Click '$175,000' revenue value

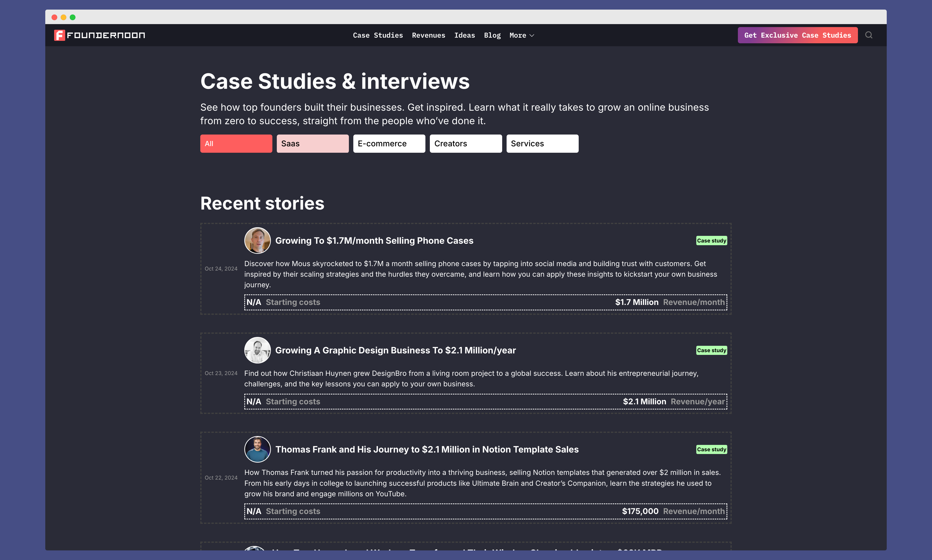(x=640, y=511)
